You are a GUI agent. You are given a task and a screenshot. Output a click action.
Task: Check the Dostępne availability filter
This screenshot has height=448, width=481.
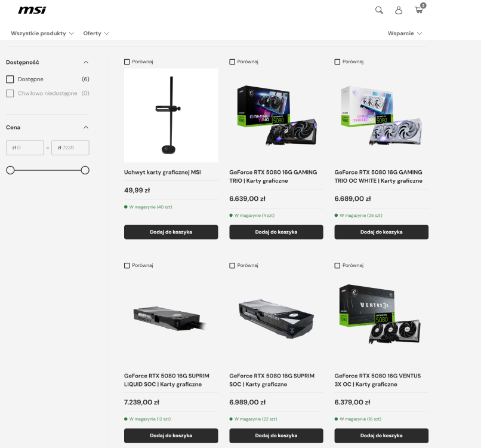10,79
